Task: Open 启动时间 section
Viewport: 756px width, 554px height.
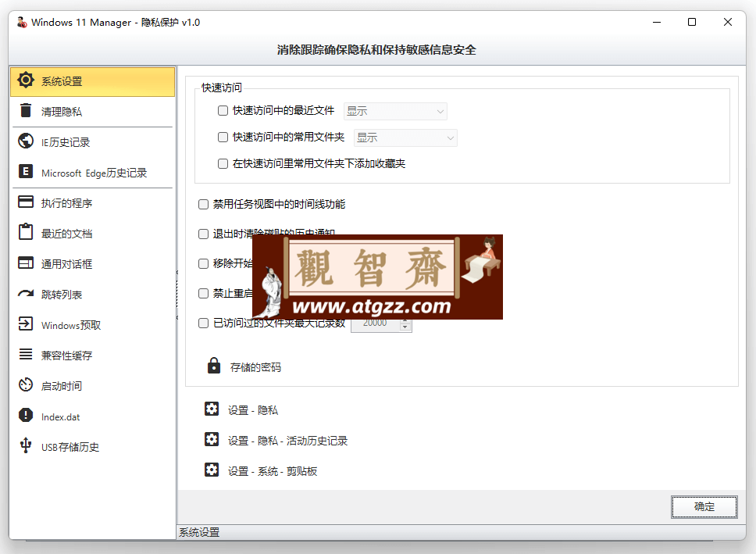Action: tap(93, 385)
